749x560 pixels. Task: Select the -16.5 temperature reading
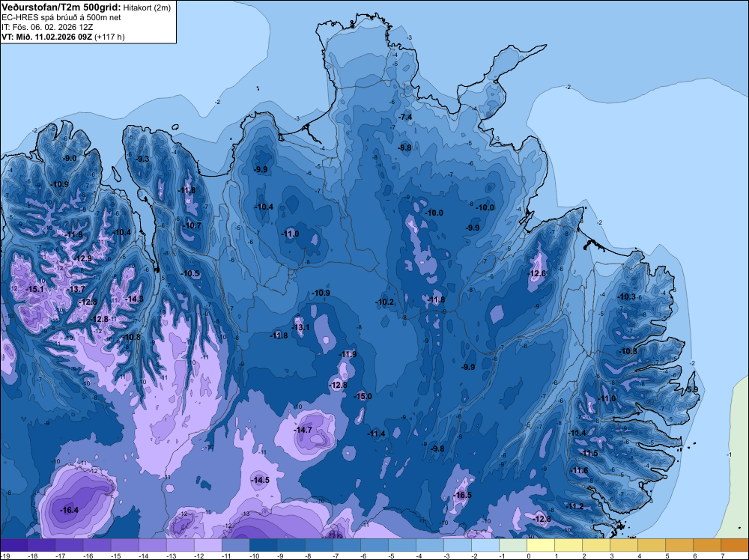462,495
